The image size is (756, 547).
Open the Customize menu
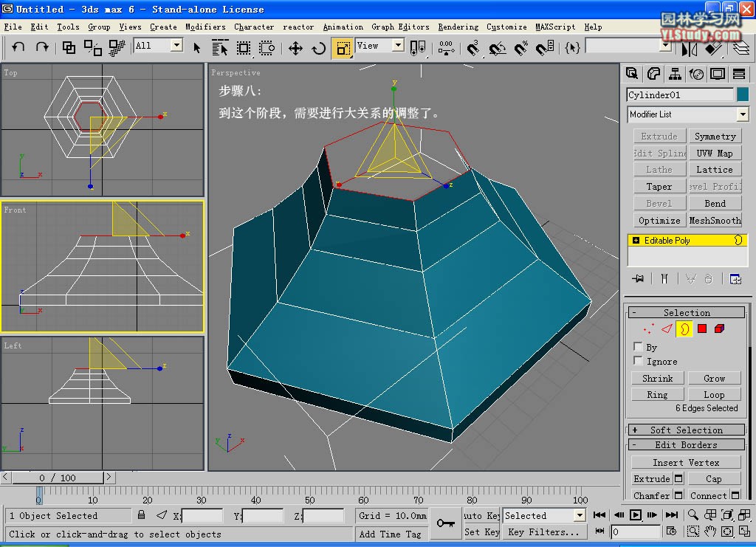point(506,27)
